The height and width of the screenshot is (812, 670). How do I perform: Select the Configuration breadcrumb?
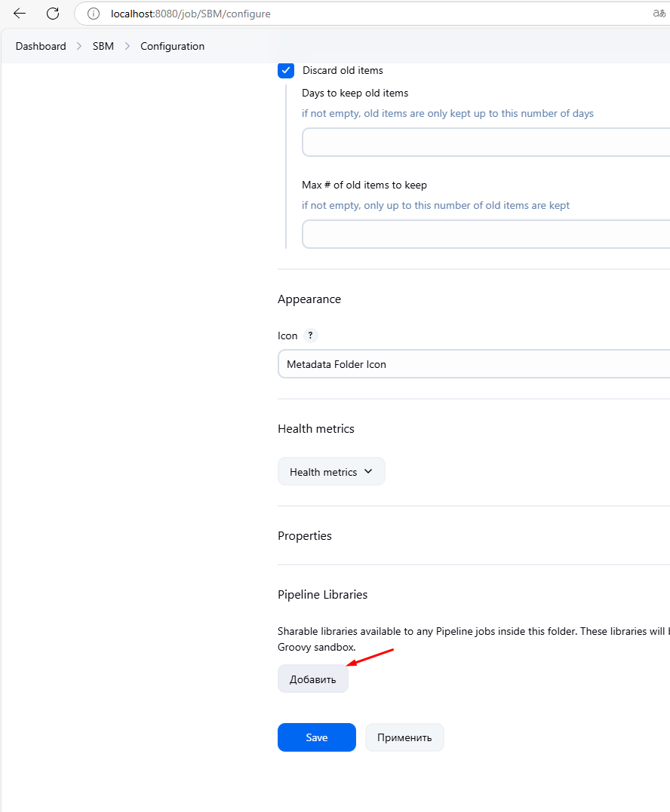point(172,46)
